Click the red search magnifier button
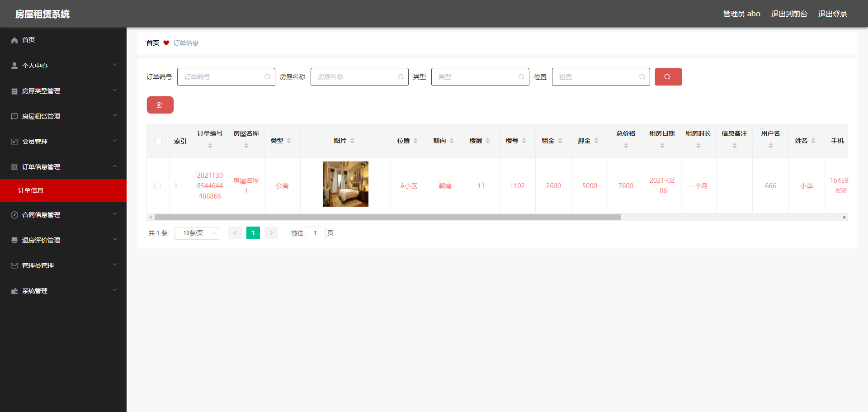 click(x=668, y=77)
